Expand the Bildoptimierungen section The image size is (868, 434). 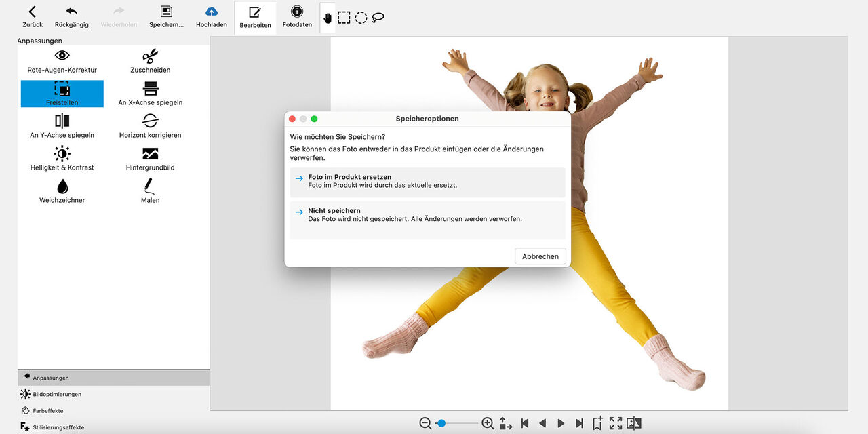[113, 394]
